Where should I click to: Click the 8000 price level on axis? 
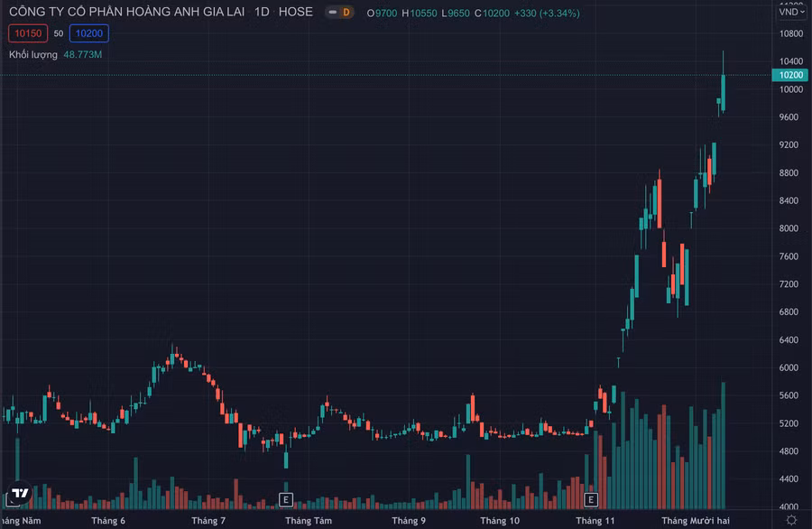790,228
